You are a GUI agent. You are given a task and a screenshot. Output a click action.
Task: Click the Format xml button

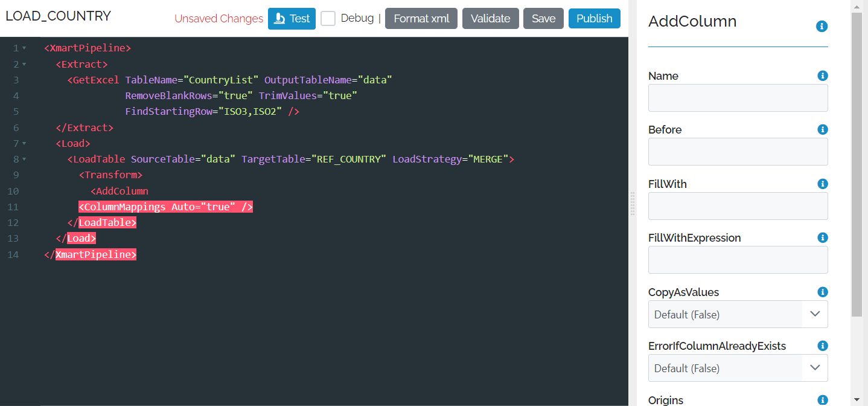coord(421,18)
